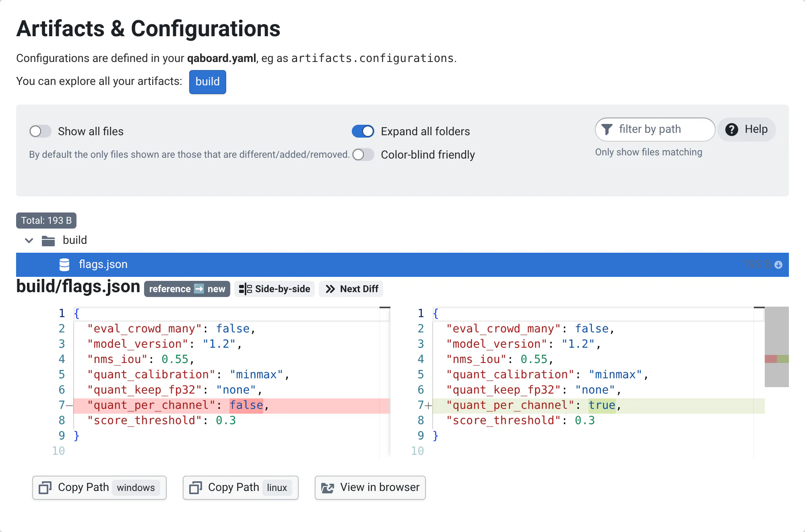The width and height of the screenshot is (805, 532).
Task: Click the linux Copy Path copy icon
Action: pos(196,488)
